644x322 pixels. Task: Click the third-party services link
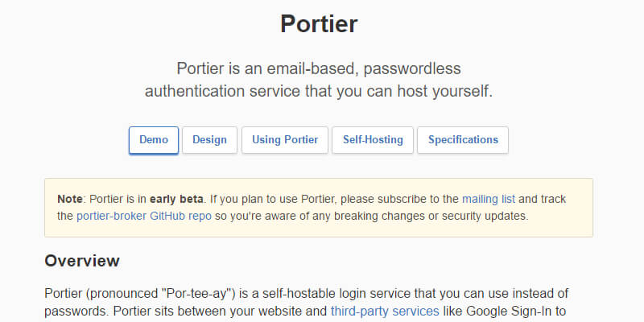(x=385, y=311)
